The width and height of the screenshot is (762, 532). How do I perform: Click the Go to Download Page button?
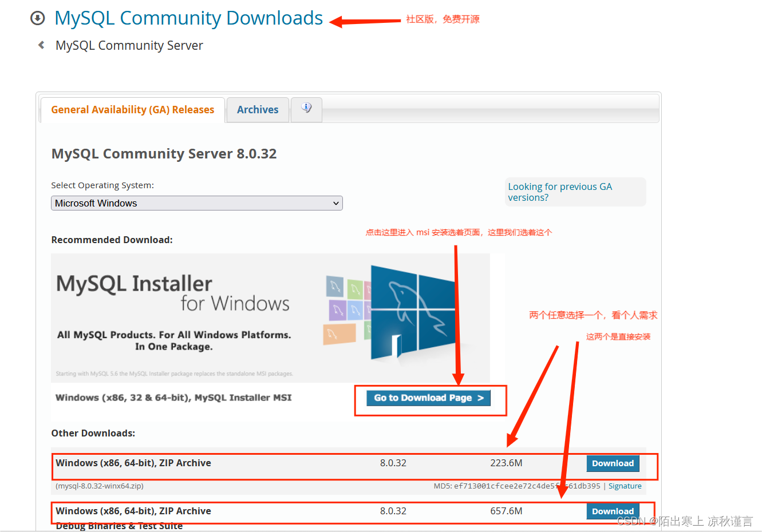click(x=429, y=398)
